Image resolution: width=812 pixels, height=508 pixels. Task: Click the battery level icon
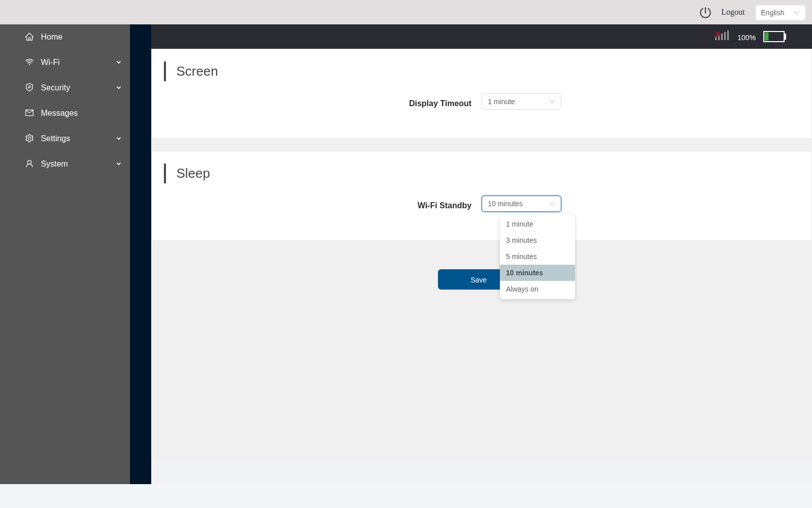(x=775, y=37)
